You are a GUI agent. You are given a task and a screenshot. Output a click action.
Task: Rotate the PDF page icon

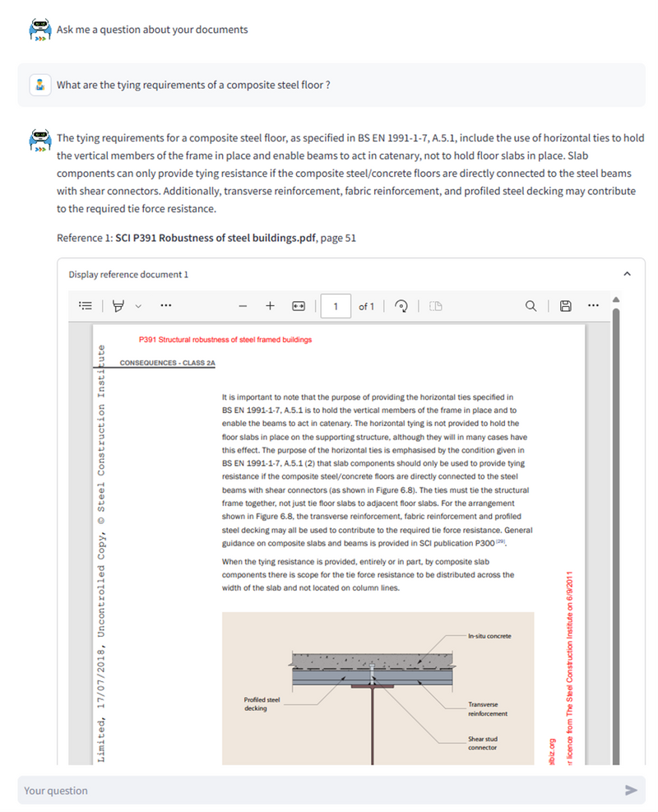pyautogui.click(x=401, y=306)
